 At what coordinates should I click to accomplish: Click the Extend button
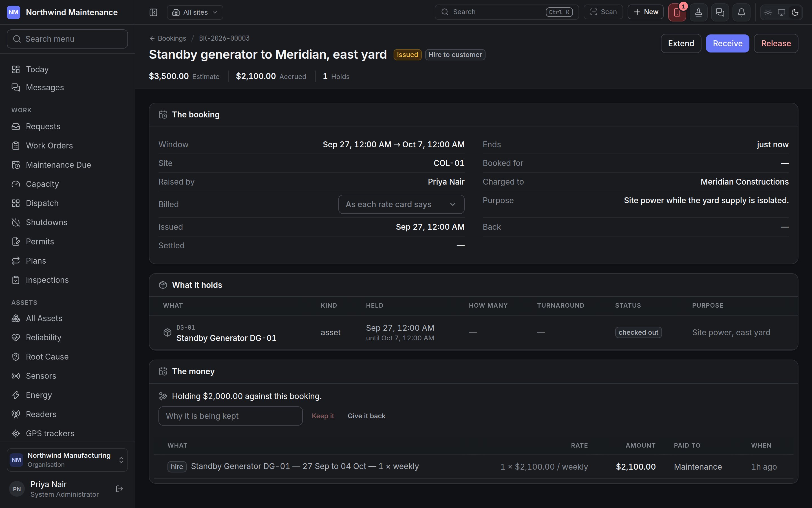681,43
